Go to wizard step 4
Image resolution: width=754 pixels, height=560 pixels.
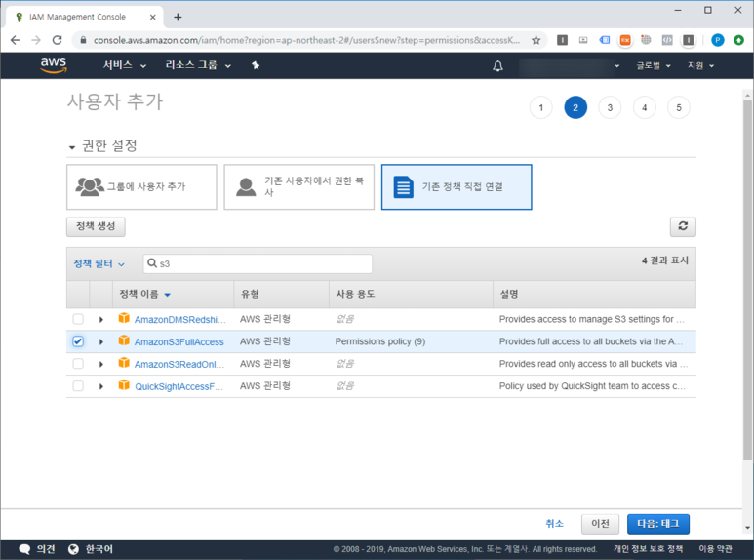[645, 107]
